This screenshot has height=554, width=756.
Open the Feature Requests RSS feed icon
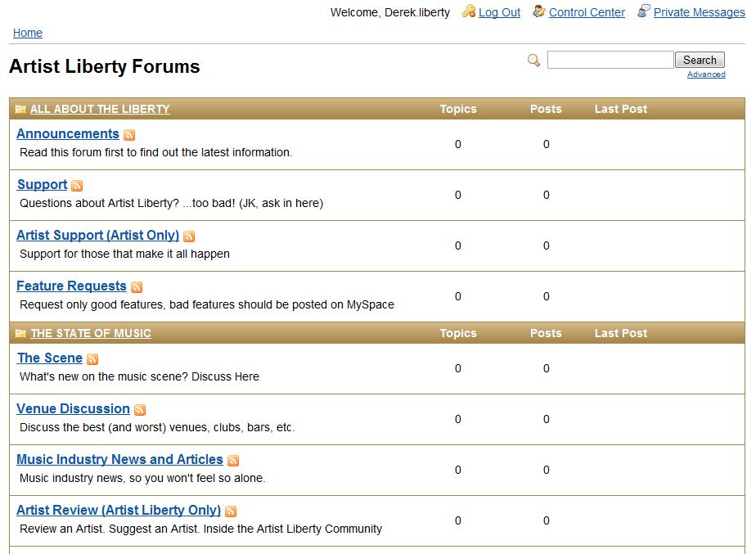click(137, 287)
